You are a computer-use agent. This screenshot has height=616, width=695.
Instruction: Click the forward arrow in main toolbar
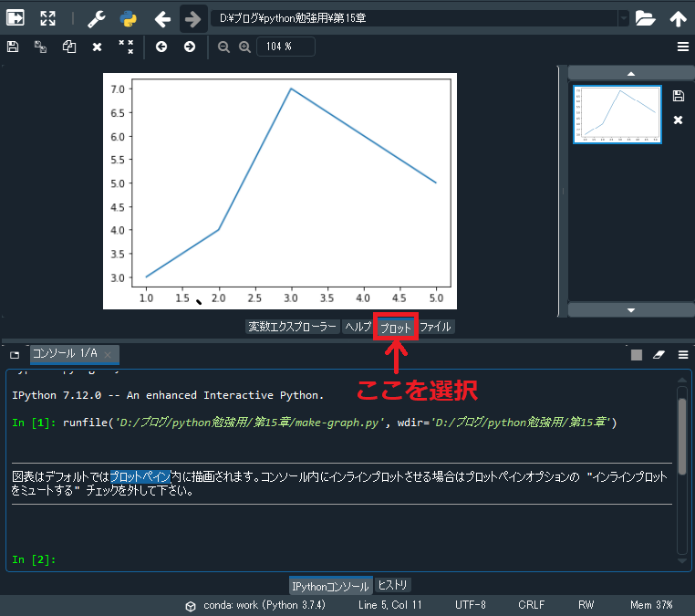192,19
